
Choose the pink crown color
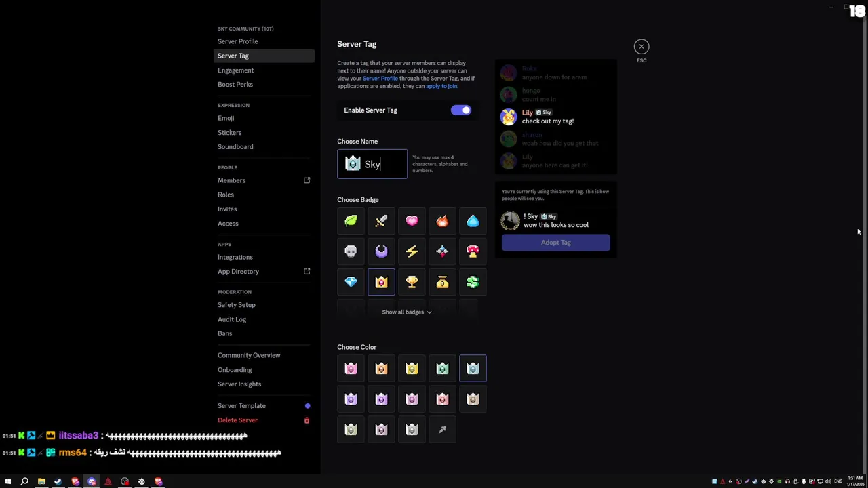(x=351, y=369)
